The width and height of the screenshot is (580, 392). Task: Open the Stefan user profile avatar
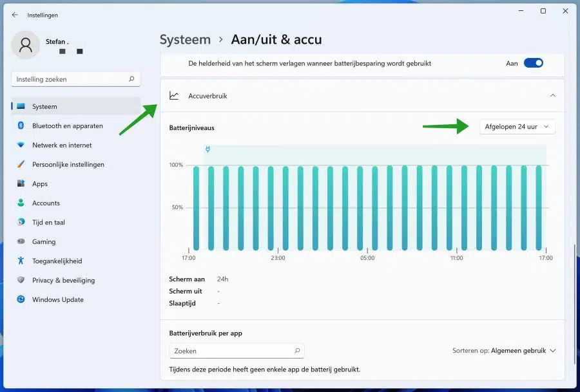click(x=26, y=45)
